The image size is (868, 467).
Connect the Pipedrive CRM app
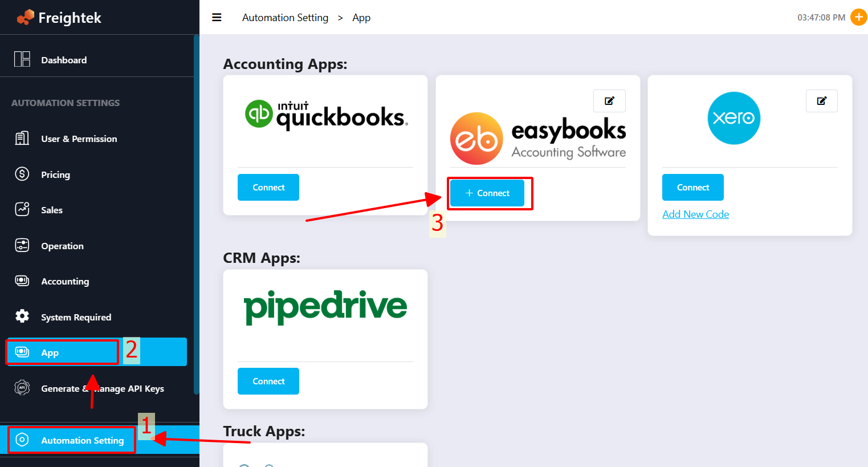pyautogui.click(x=268, y=381)
